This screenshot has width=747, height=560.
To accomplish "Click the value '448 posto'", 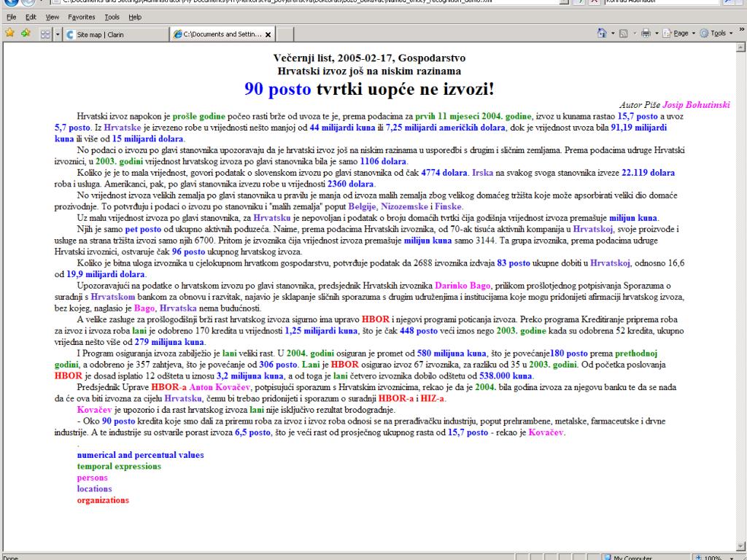I will [x=419, y=331].
